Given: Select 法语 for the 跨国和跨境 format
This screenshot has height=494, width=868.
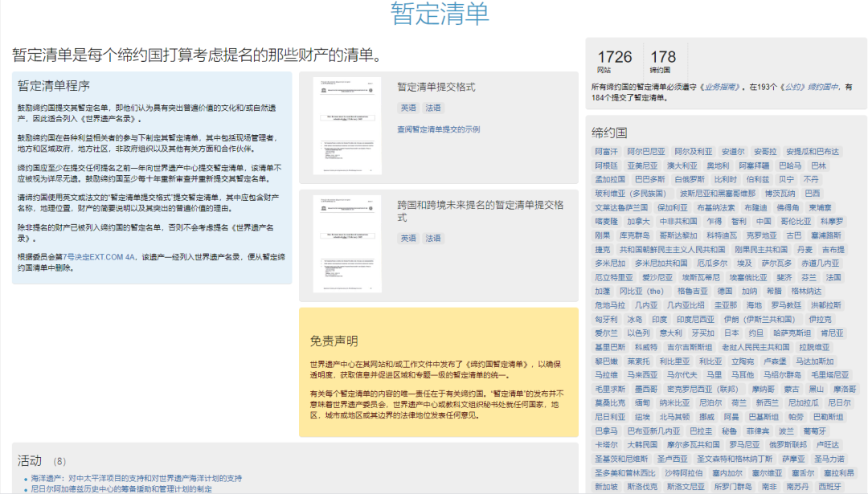Looking at the screenshot, I should pos(433,239).
